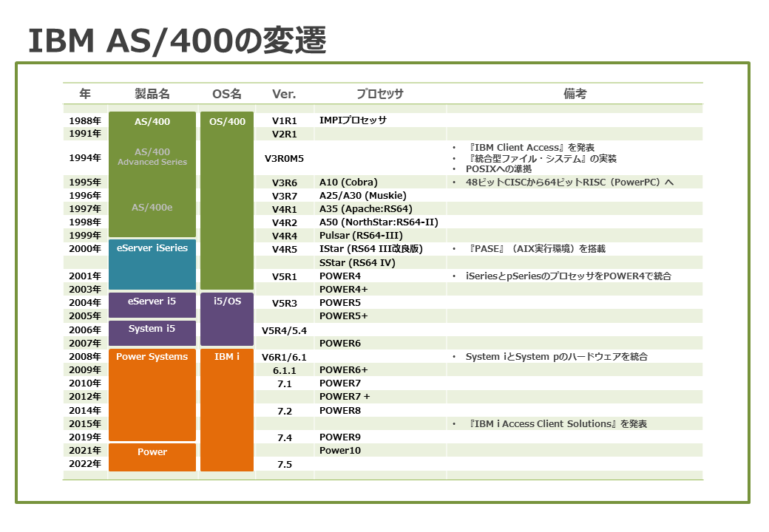Viewport: 769px width, 532px height.
Task: Select the version cell "V5R3"
Action: 285,303
